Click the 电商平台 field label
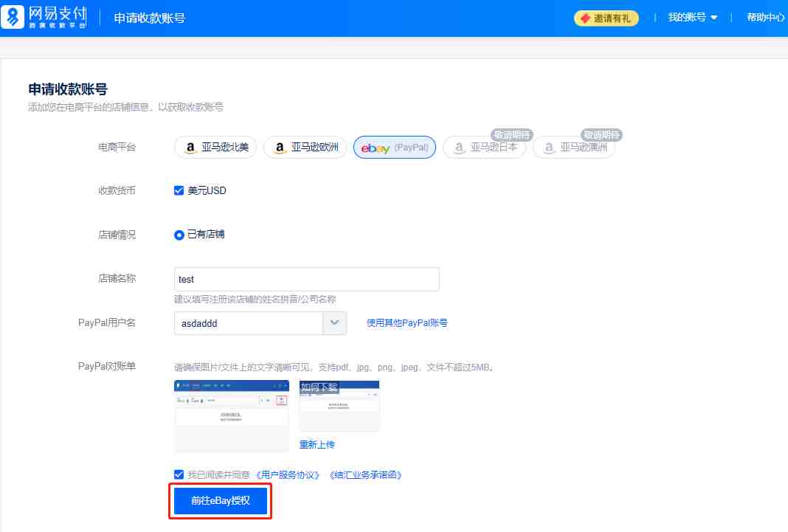788x532 pixels. point(117,147)
